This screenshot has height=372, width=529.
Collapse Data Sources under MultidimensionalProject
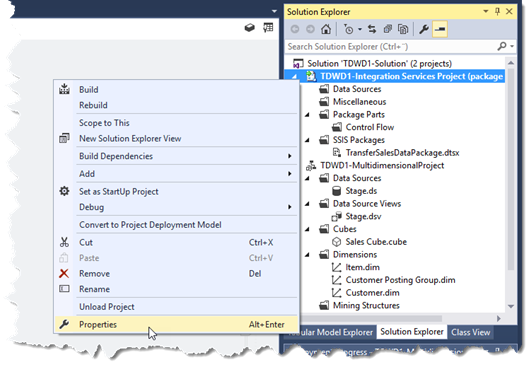click(307, 178)
